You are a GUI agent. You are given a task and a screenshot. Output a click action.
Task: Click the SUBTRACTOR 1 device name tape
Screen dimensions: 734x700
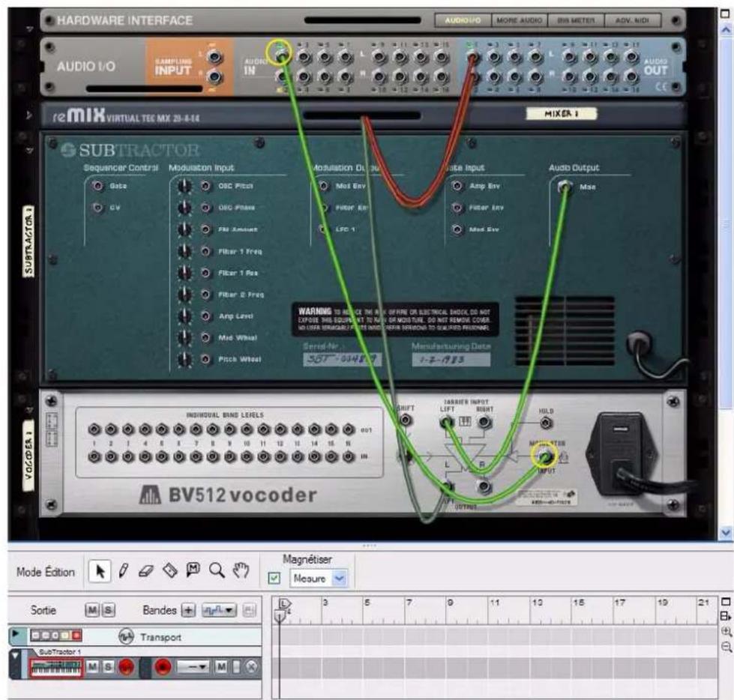click(28, 241)
